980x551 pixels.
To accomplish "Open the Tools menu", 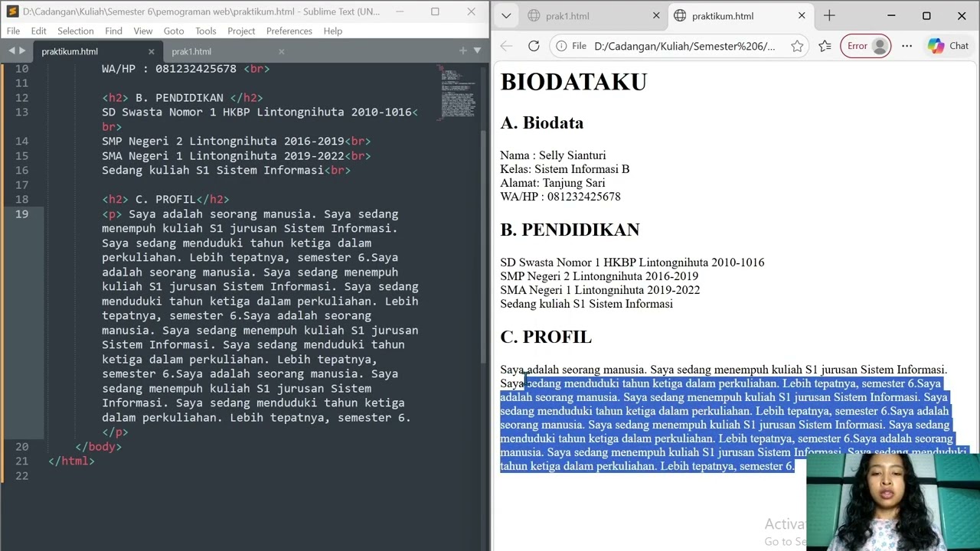I will 205,31.
